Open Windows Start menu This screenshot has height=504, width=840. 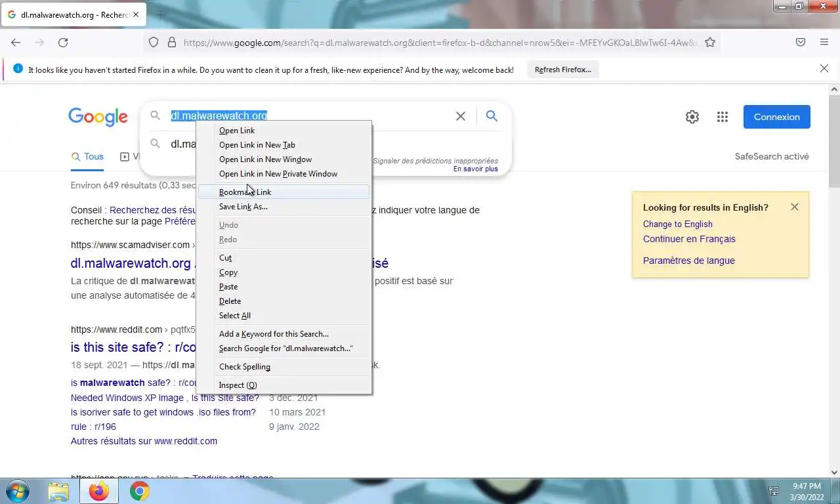click(x=17, y=491)
